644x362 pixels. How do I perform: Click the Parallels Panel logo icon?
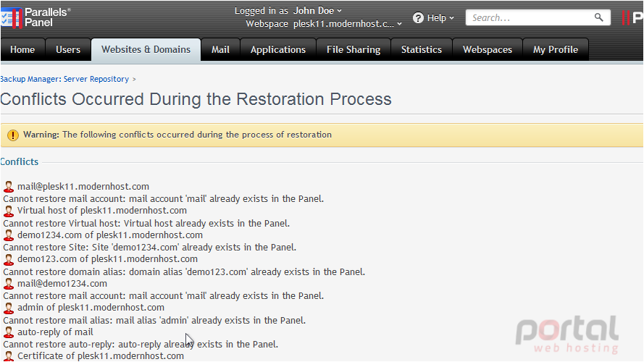coord(11,18)
